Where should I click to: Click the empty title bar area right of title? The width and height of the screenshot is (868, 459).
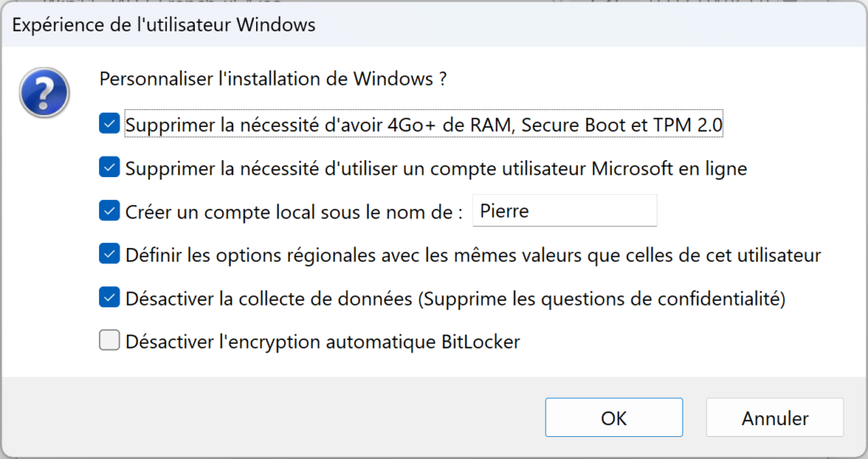click(587, 25)
